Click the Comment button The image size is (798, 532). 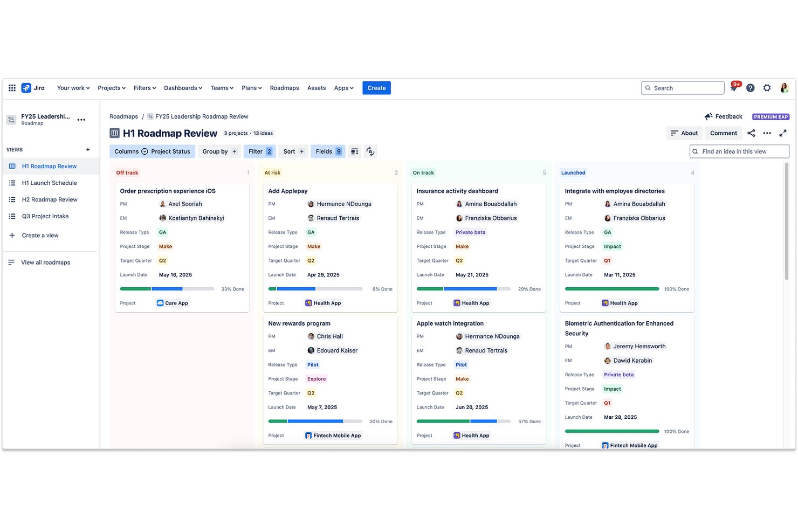pyautogui.click(x=723, y=133)
